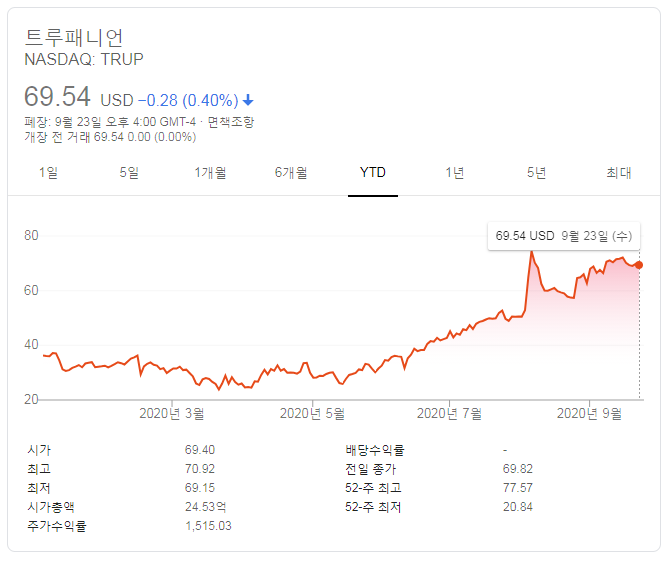Click the 20 y-axis label
Viewport: 669px width, 561px height.
click(31, 400)
